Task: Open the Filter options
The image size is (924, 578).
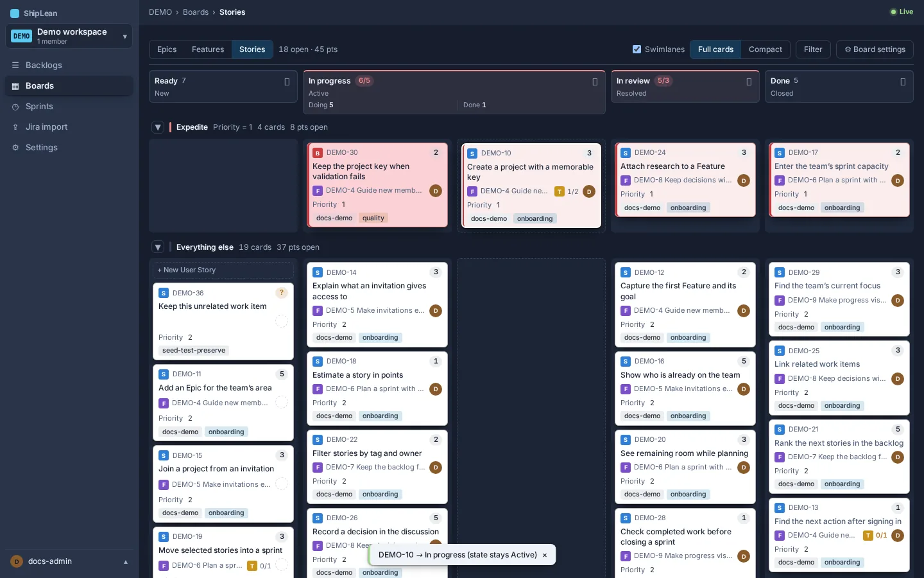Action: coord(813,49)
